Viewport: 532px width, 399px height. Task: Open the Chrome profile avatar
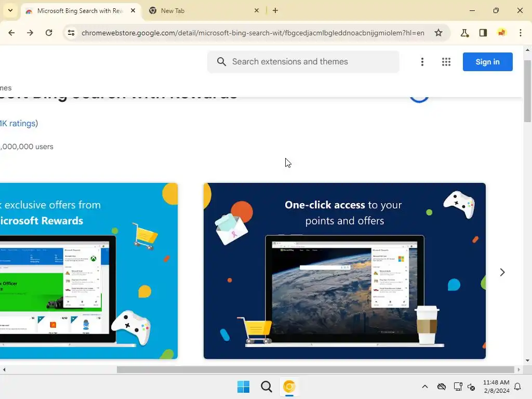502,33
